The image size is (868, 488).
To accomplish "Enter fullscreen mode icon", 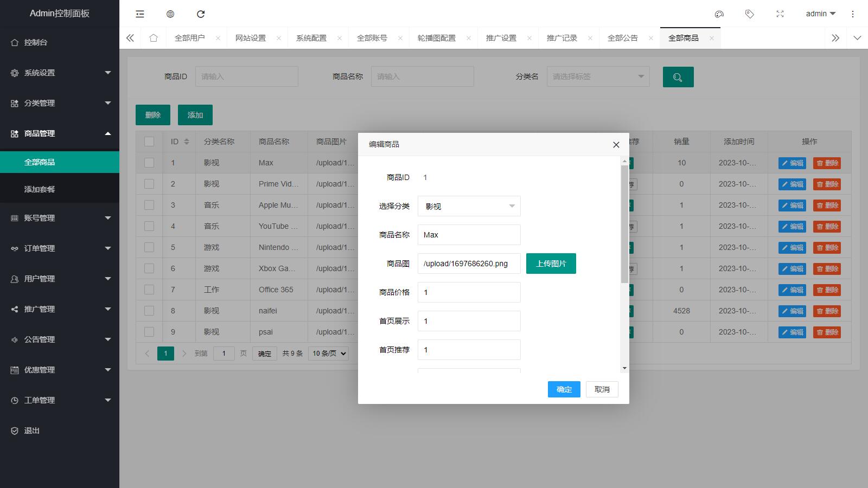I will [780, 14].
